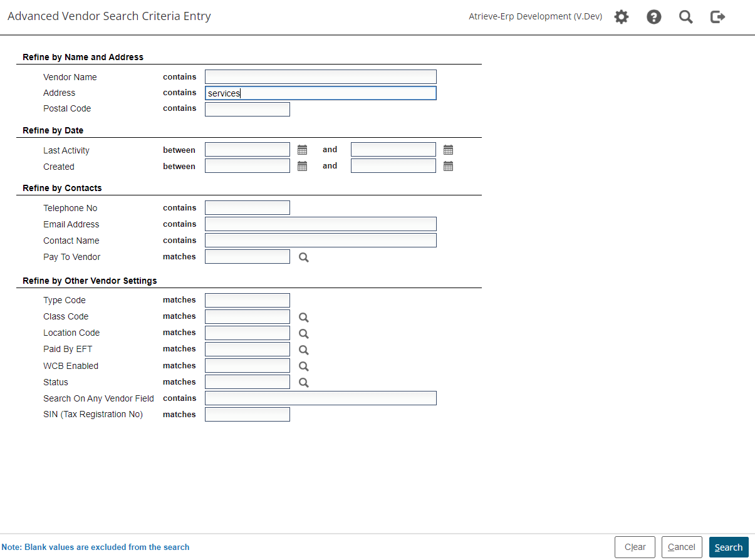
Task: Open Paid By EFT lookup magnifier
Action: [304, 350]
